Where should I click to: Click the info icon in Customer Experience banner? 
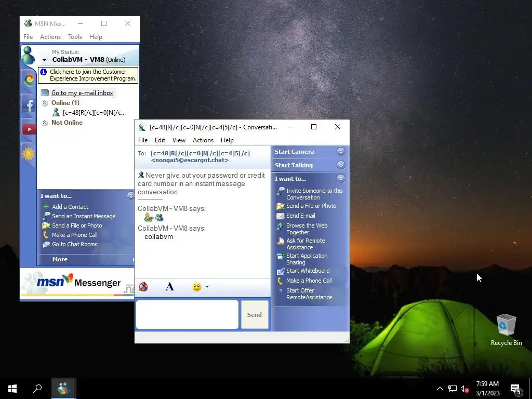(44, 72)
